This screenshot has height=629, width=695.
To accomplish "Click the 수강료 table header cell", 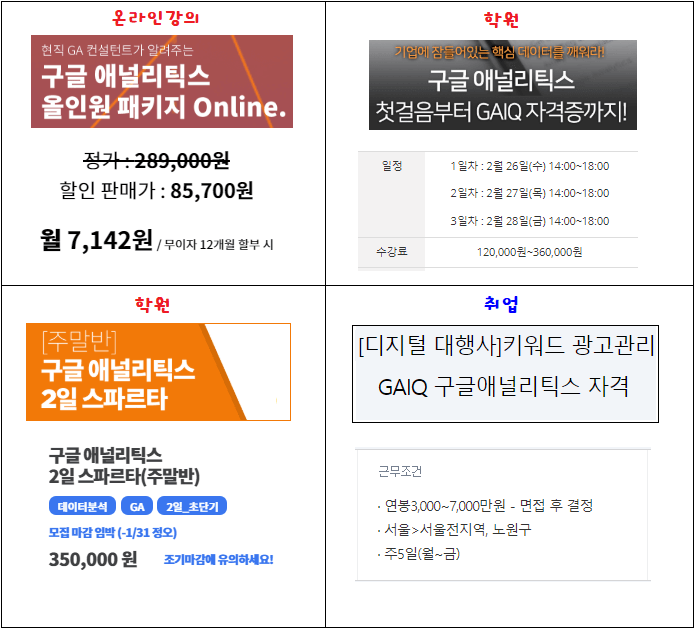I will (x=391, y=252).
